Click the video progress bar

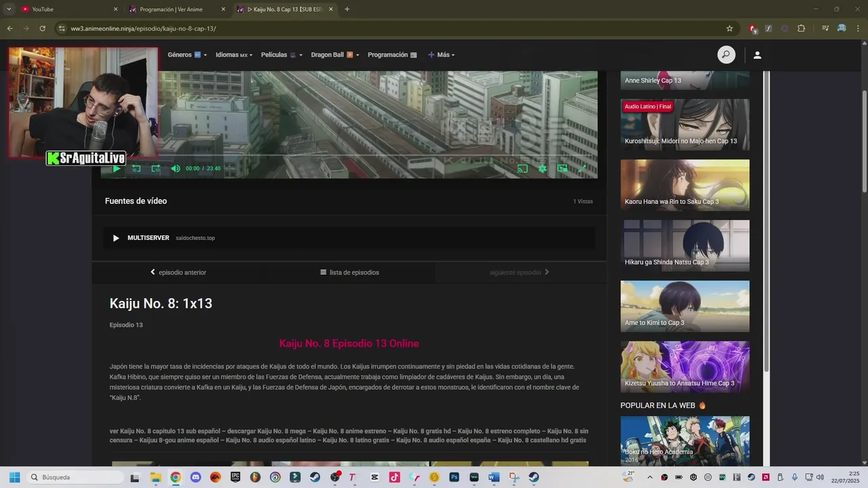pyautogui.click(x=349, y=156)
